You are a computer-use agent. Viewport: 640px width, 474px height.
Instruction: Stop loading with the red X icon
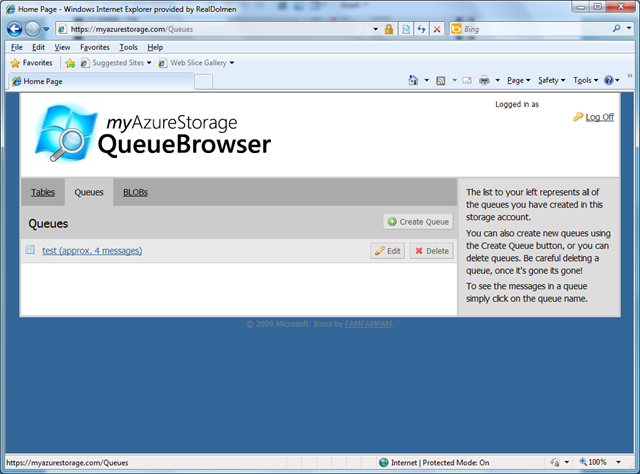tap(437, 29)
